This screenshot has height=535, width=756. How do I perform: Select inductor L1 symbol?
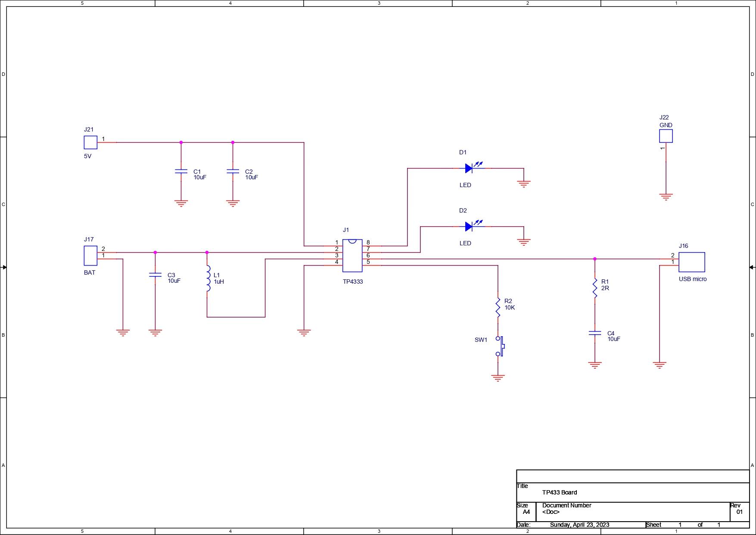[x=208, y=278]
